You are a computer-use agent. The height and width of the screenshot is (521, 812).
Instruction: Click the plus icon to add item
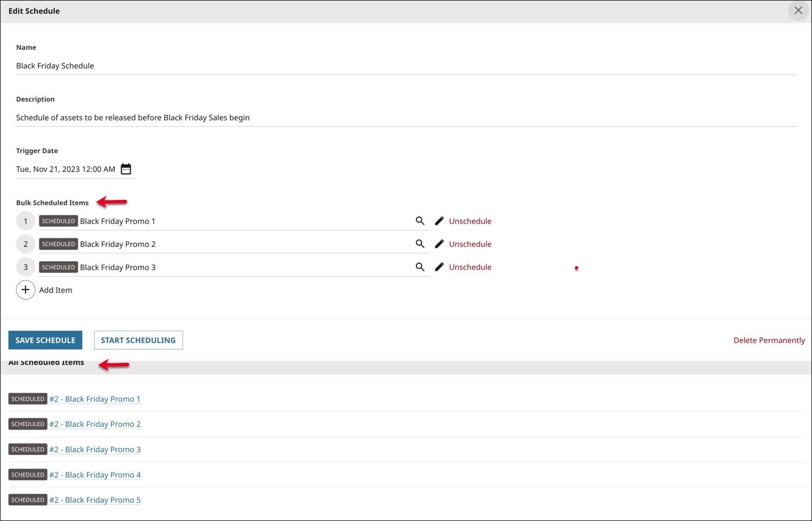(x=26, y=290)
